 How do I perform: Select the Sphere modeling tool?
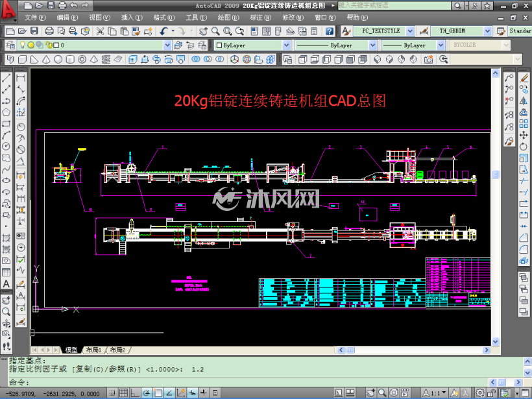pyautogui.click(x=58, y=60)
